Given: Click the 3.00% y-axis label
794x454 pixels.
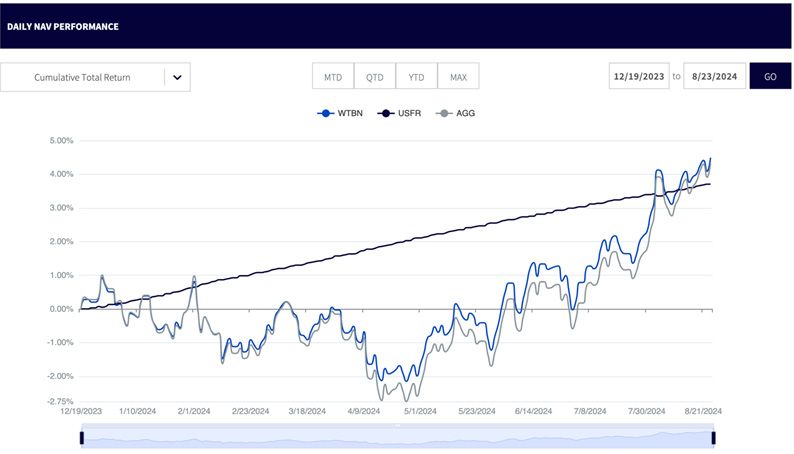Looking at the screenshot, I should [x=61, y=208].
